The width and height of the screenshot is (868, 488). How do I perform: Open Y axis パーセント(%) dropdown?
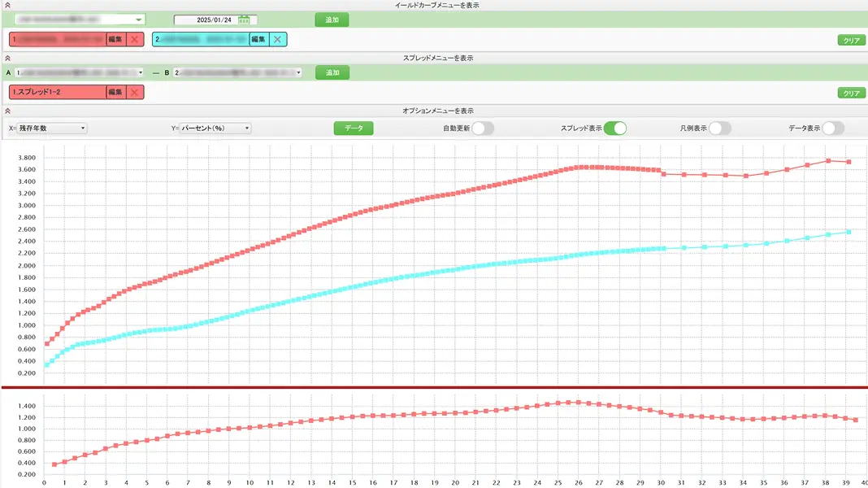click(215, 128)
